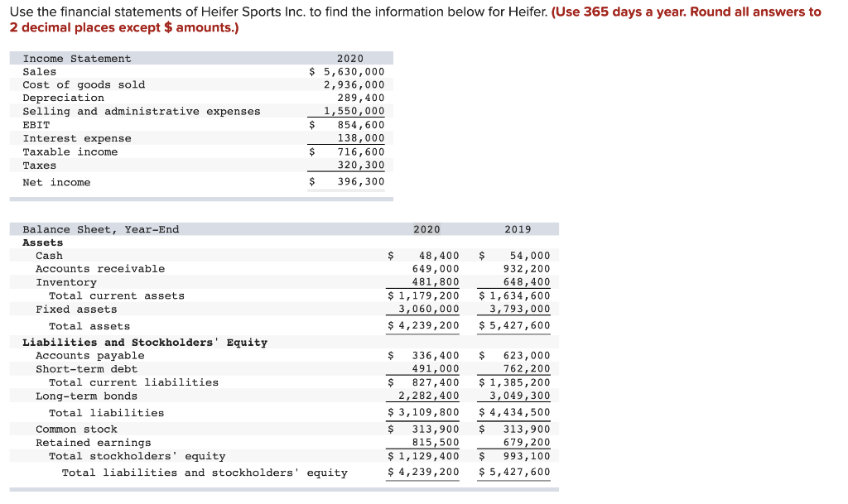Select 2019 Total liabilities $ 4,434,500
848x504 pixels.
coord(513,412)
